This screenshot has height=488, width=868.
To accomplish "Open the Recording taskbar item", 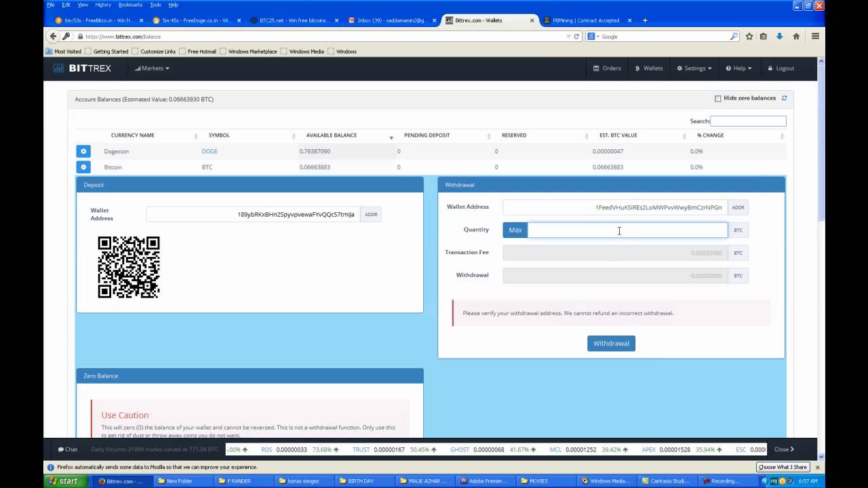I will 726,481.
